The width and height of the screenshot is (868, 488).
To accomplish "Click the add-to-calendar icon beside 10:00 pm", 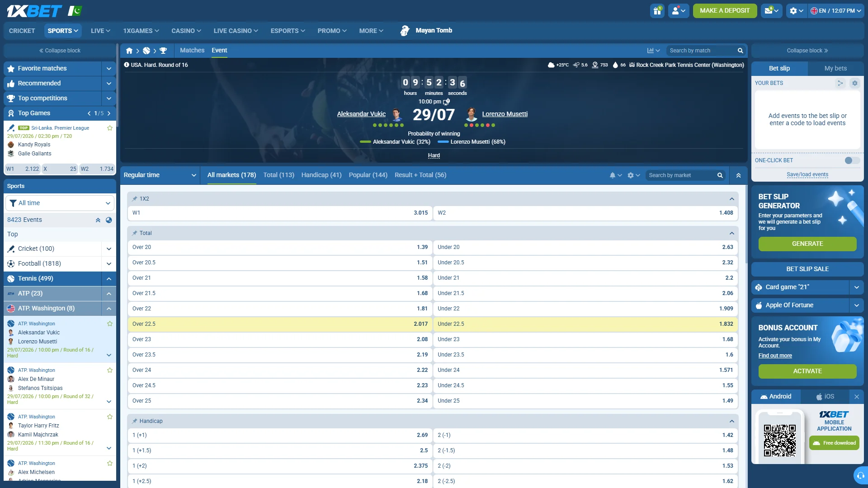I will [447, 102].
